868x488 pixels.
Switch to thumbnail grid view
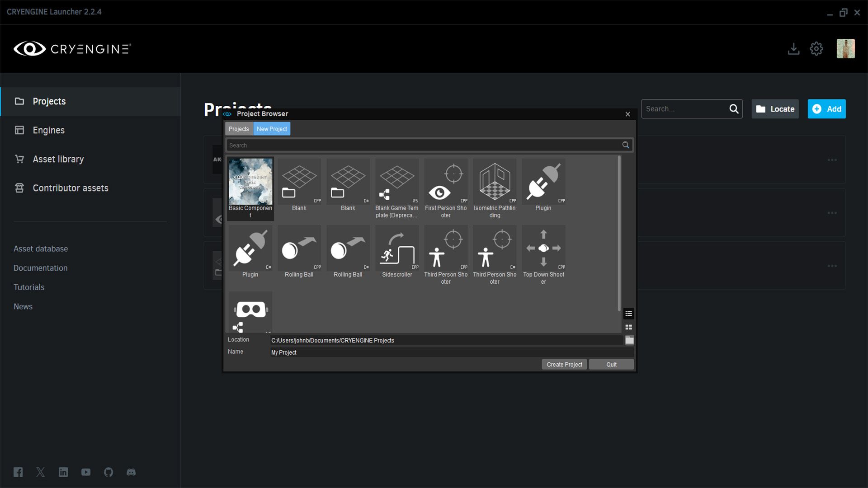point(628,327)
